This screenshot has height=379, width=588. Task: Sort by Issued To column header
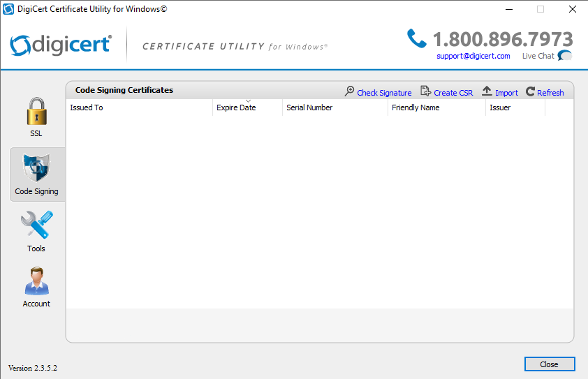[140, 107]
